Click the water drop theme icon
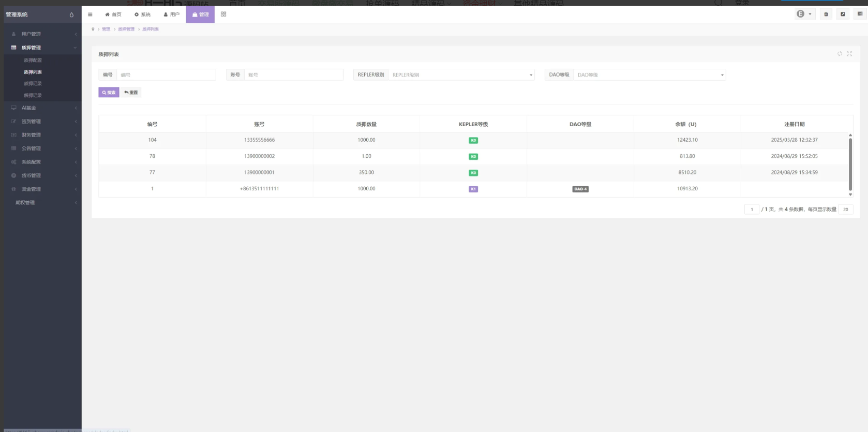The height and width of the screenshot is (432, 868). [x=71, y=14]
